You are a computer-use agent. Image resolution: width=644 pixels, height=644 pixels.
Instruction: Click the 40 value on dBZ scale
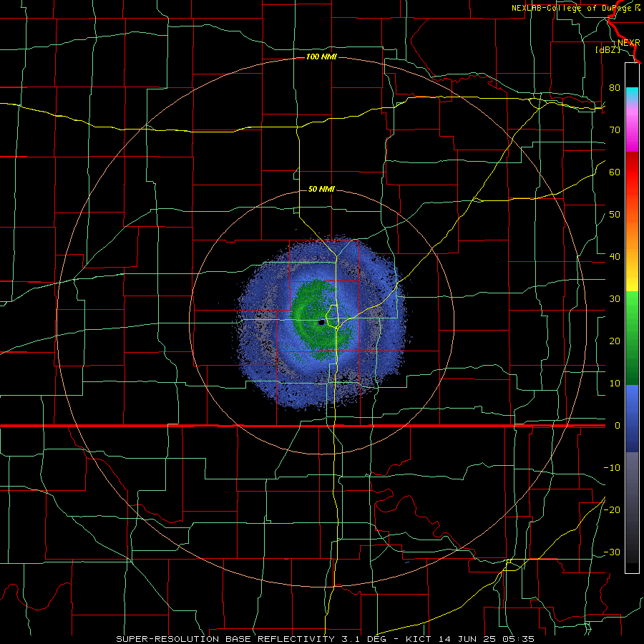615,257
